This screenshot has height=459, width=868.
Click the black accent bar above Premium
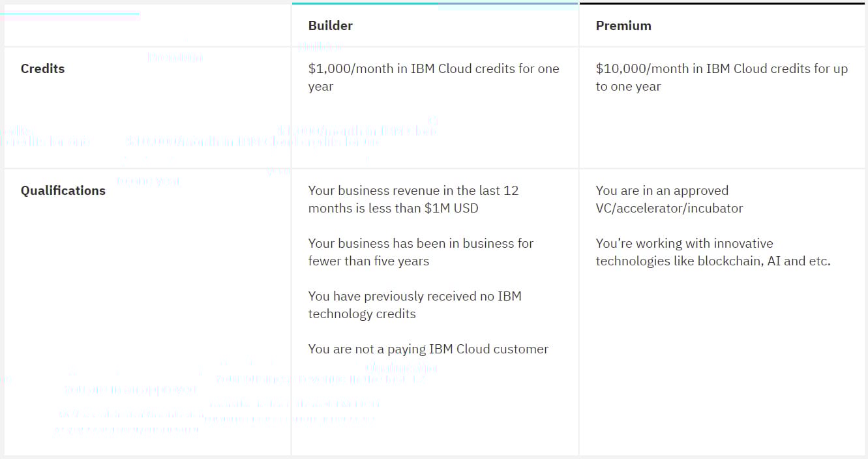pyautogui.click(x=722, y=4)
